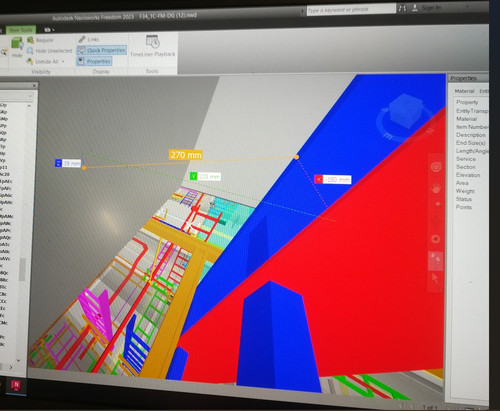Open the ribbon display options dropdown

pyautogui.click(x=49, y=30)
